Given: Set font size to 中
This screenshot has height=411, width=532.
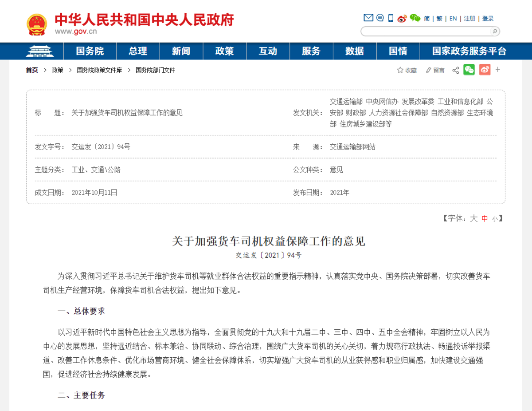Looking at the screenshot, I should pyautogui.click(x=485, y=218).
